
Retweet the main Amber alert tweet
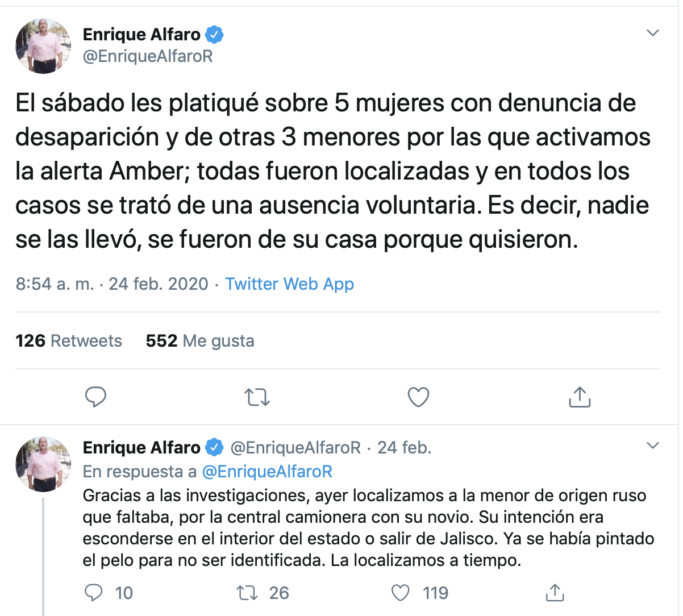[x=257, y=397]
